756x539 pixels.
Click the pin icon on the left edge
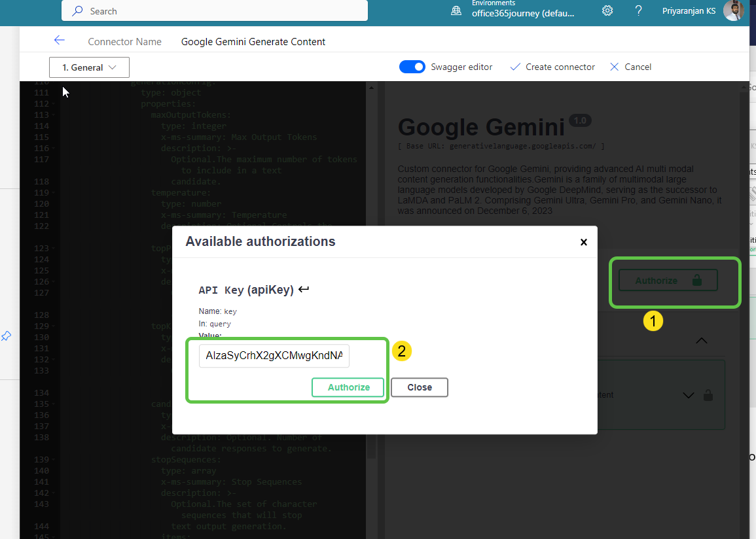coord(7,336)
